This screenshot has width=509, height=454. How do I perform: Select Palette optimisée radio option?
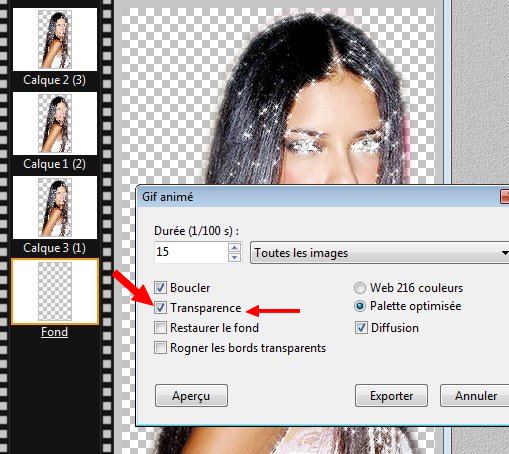click(360, 306)
